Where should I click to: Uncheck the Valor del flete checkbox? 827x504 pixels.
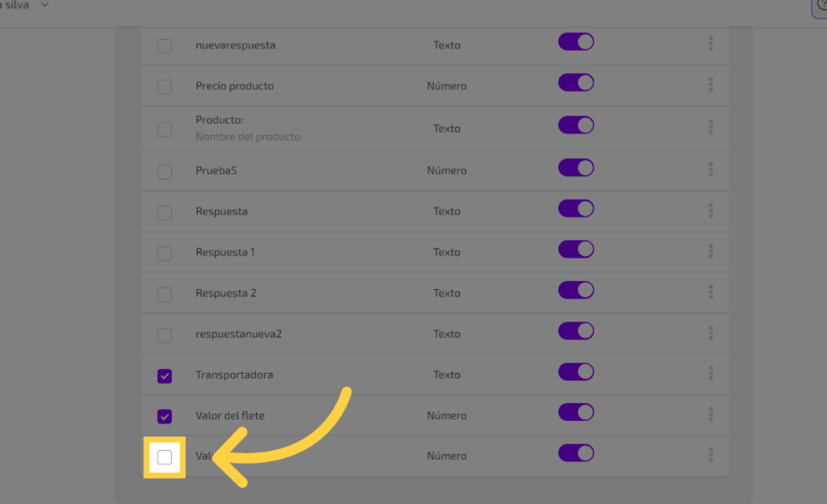click(165, 416)
